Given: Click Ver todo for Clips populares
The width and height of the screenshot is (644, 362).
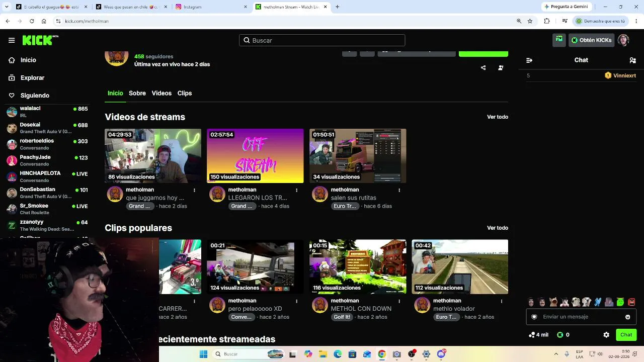Looking at the screenshot, I should click(498, 228).
